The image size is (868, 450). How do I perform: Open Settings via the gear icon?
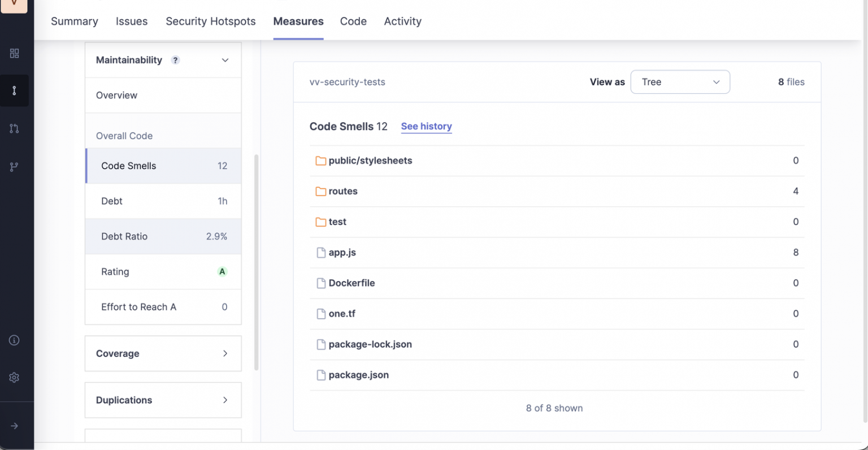click(14, 378)
